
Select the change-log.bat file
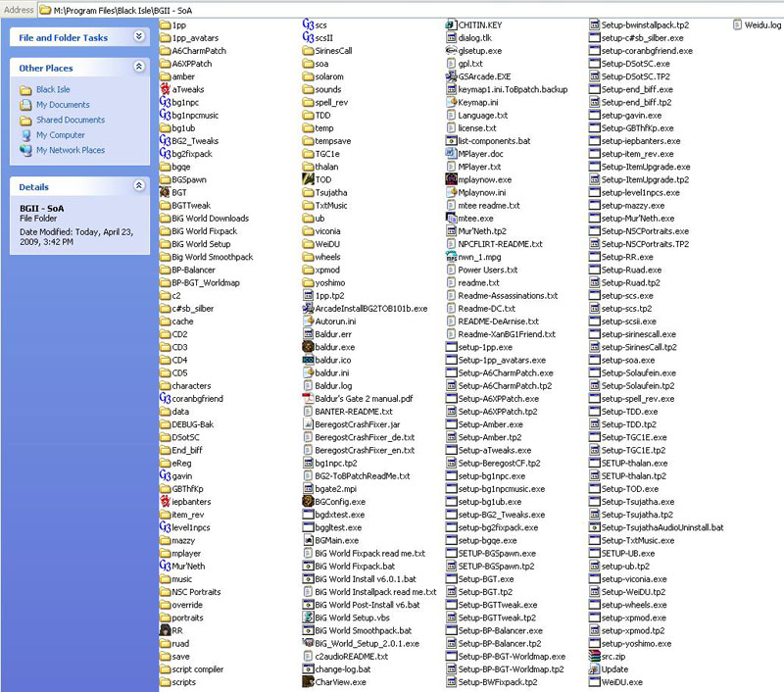337,669
